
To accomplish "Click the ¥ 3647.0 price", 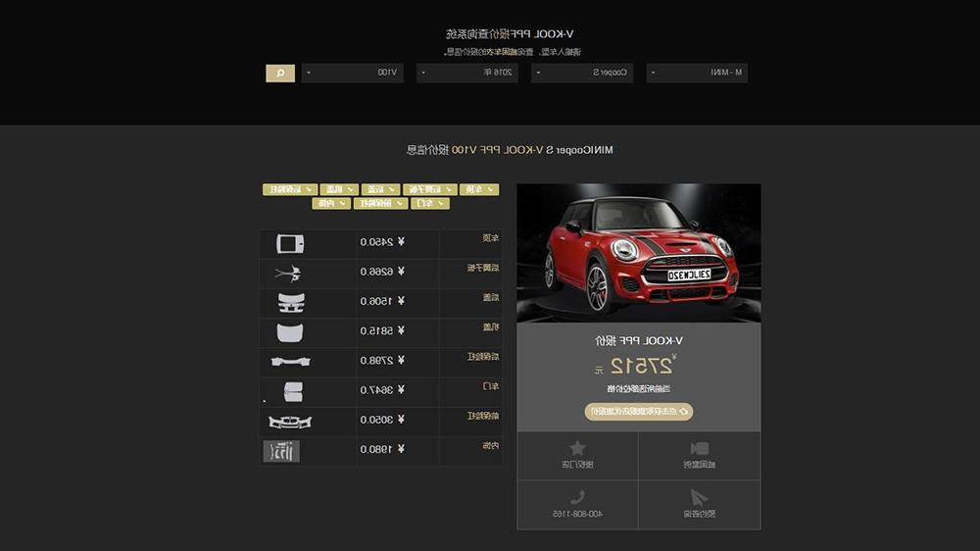I will pos(382,389).
